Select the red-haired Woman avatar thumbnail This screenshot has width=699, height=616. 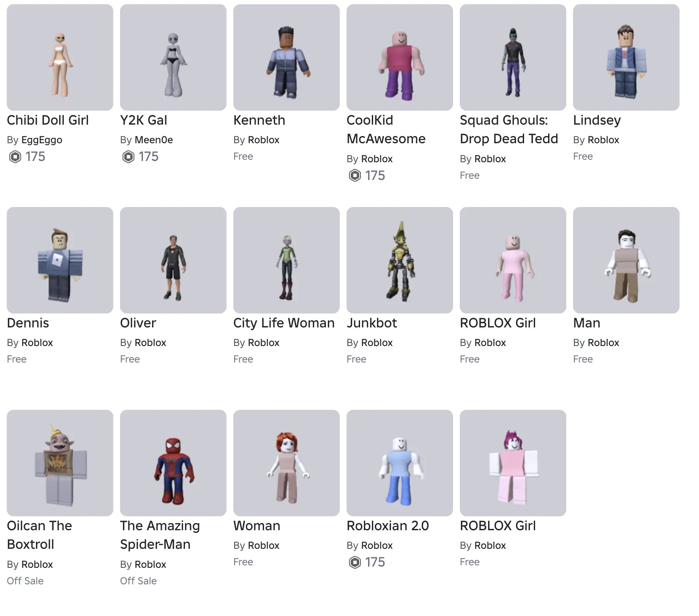point(287,463)
